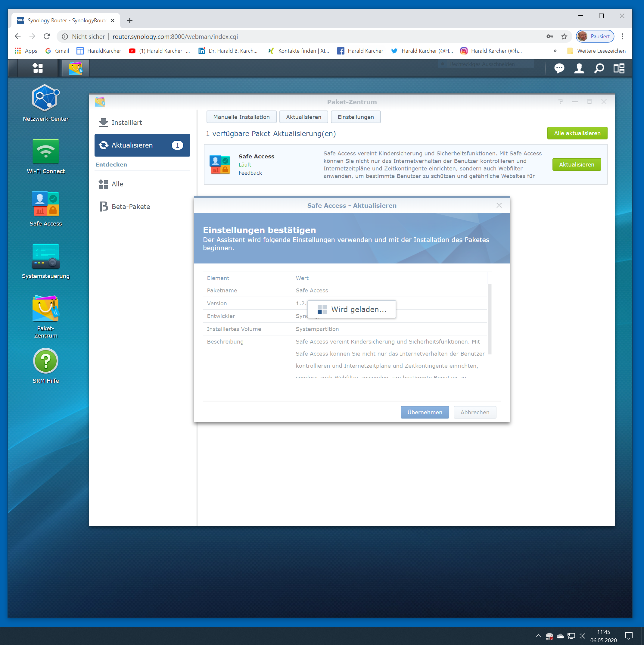Select Beta-Pakete in sidebar
Viewport: 644px width, 645px height.
coord(131,207)
